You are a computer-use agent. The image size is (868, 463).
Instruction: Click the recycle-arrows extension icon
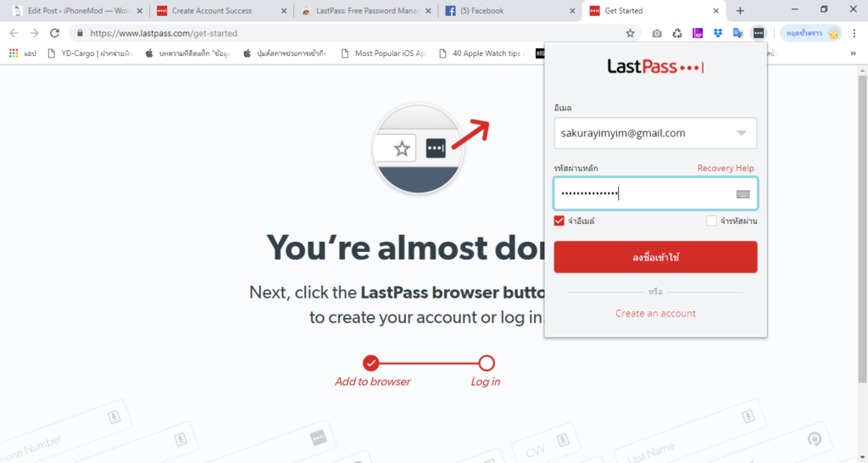coord(677,33)
